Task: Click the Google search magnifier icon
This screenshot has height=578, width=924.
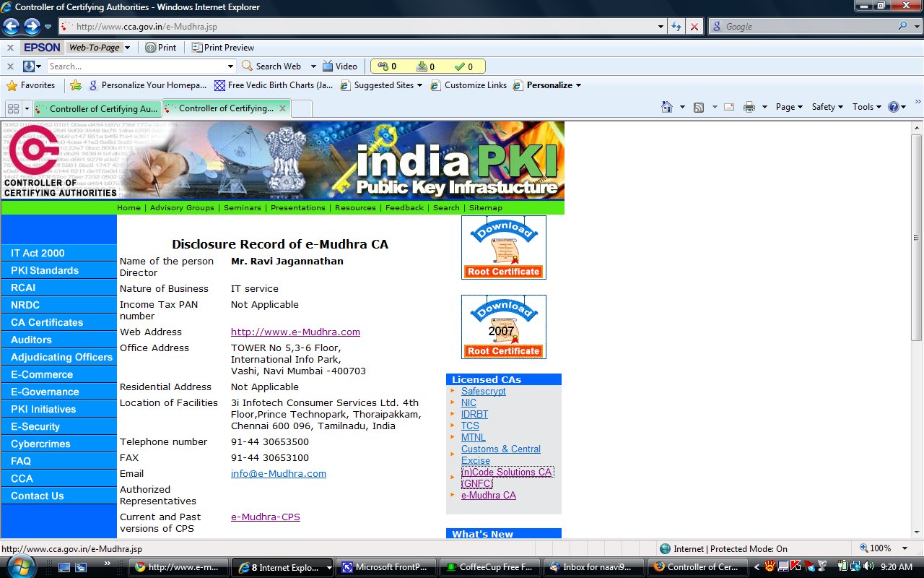Action: (903, 26)
